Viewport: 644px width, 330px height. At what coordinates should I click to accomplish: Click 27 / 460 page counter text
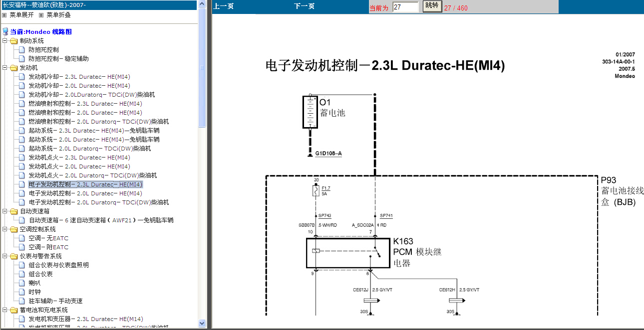pyautogui.click(x=456, y=8)
